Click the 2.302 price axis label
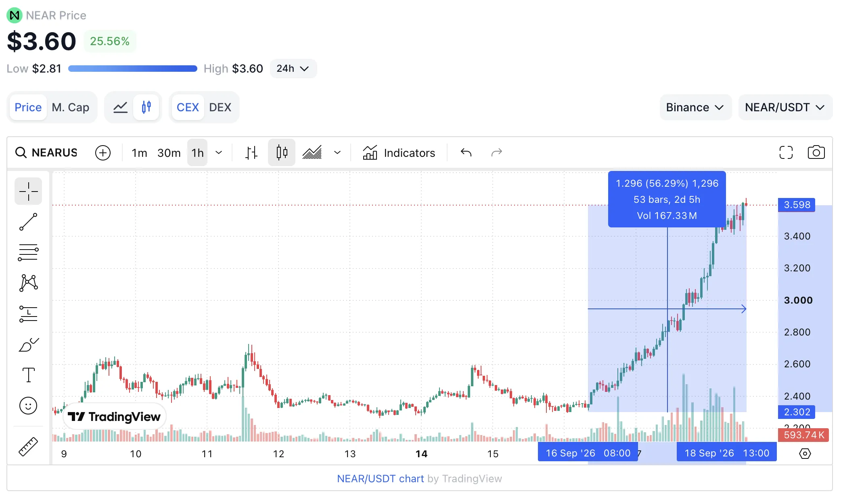Screen dimensions: 841x504 (x=797, y=412)
